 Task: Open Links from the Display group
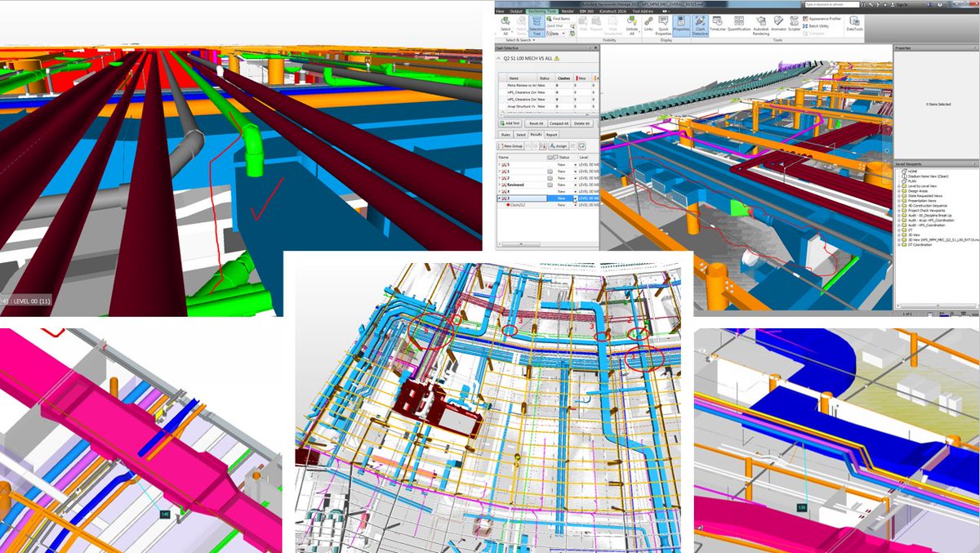648,25
